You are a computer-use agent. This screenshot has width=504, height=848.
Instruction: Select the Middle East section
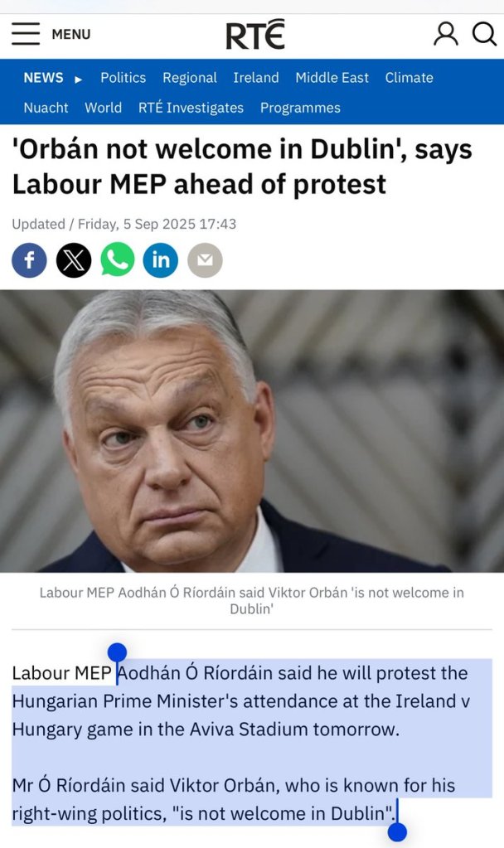click(332, 78)
